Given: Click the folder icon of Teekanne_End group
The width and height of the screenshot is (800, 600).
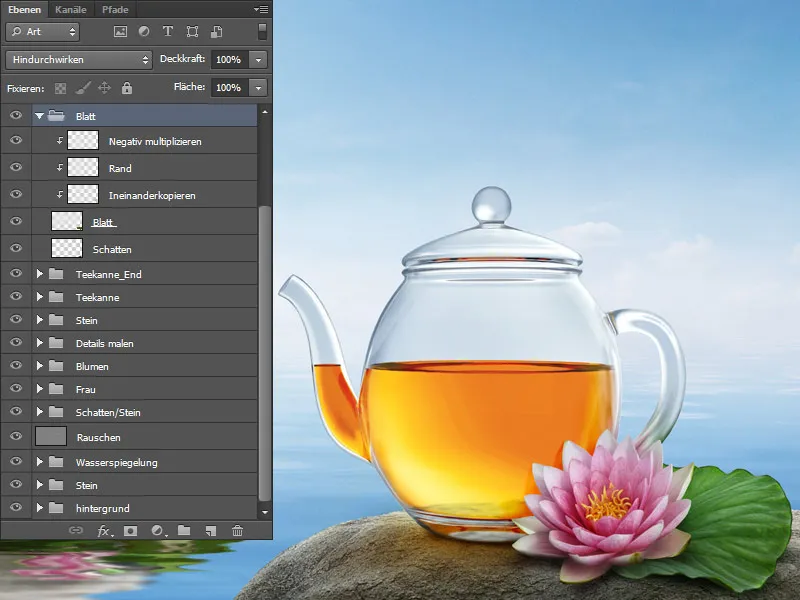Looking at the screenshot, I should pyautogui.click(x=56, y=274).
